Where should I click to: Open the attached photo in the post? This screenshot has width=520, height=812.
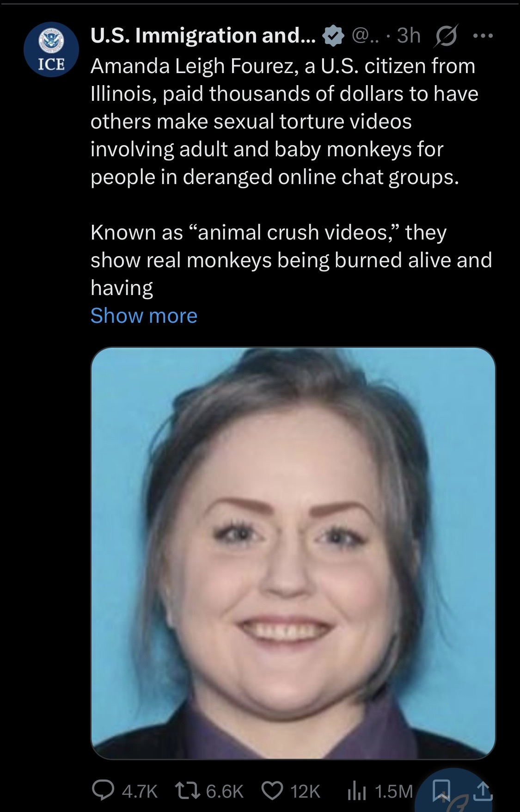pos(293,553)
